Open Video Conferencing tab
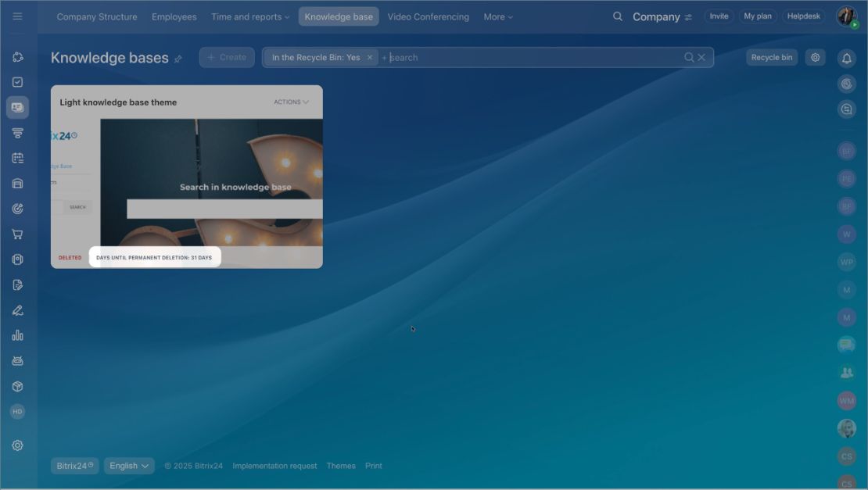868x490 pixels. [428, 16]
